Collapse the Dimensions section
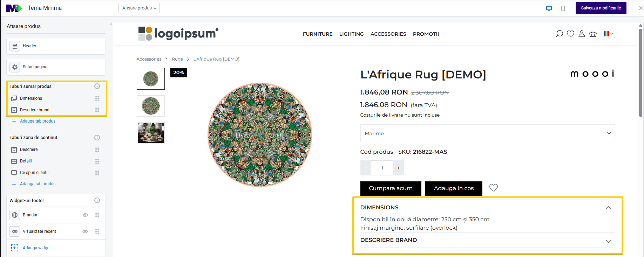 click(608, 208)
